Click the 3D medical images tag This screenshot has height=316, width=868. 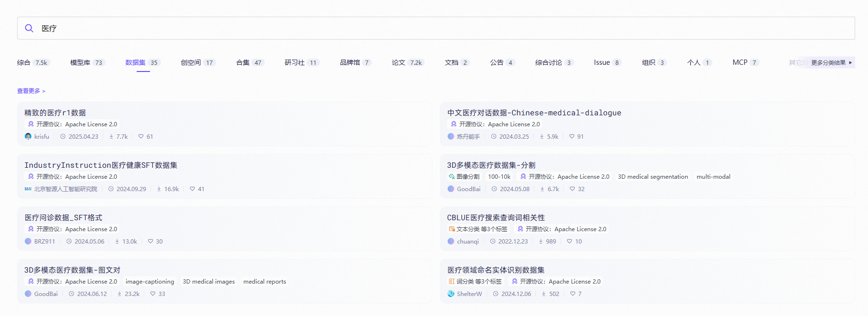click(x=209, y=281)
